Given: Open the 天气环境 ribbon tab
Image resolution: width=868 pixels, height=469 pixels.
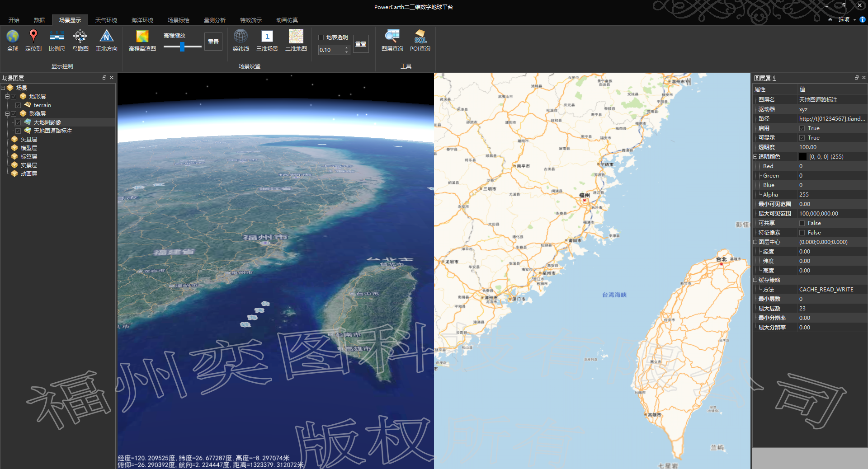Looking at the screenshot, I should pyautogui.click(x=106, y=20).
